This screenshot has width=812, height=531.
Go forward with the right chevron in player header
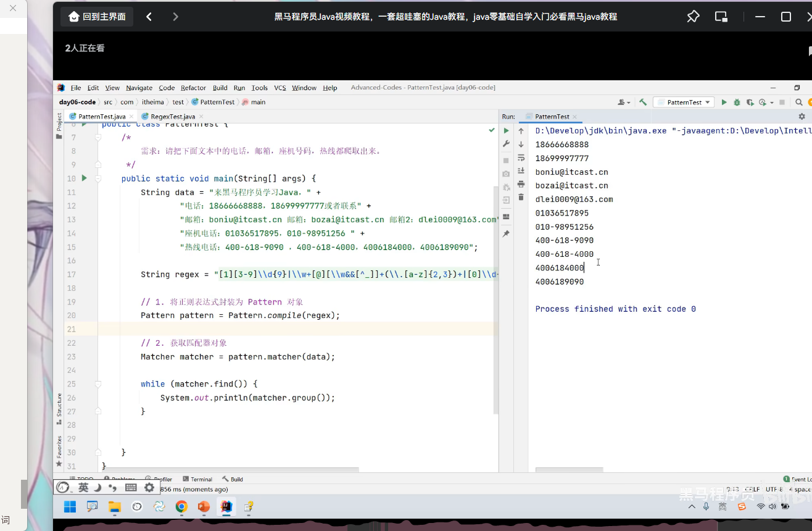click(175, 17)
